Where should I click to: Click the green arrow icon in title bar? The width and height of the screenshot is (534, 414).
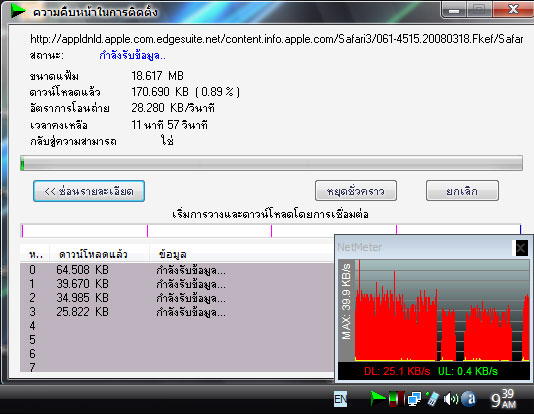coord(18,11)
